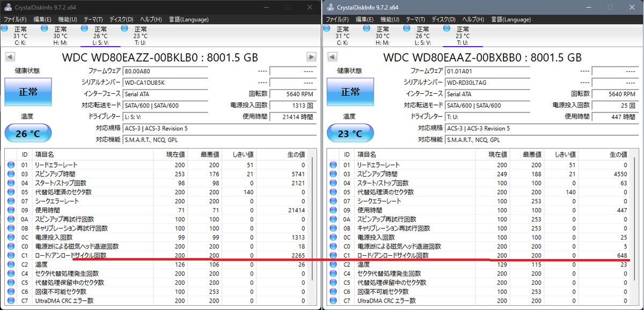Click CrystalDiskInfo app icon in left title bar
The width and height of the screenshot is (644, 310).
[x=8, y=7]
